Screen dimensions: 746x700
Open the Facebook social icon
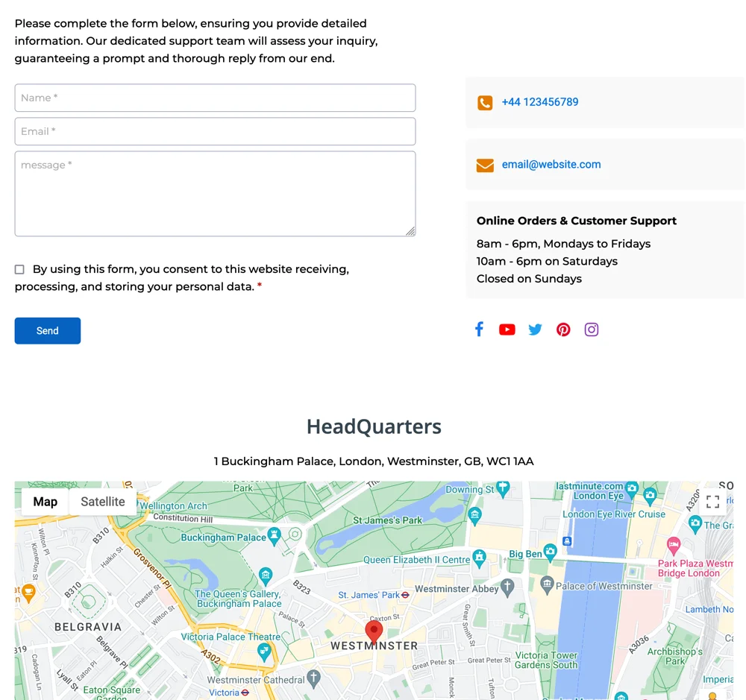[479, 329]
